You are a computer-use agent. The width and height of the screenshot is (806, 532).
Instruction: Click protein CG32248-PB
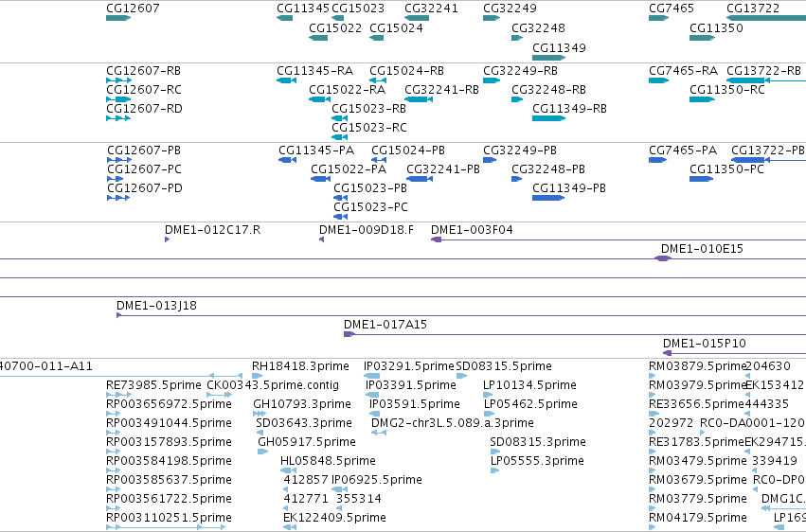pos(516,179)
